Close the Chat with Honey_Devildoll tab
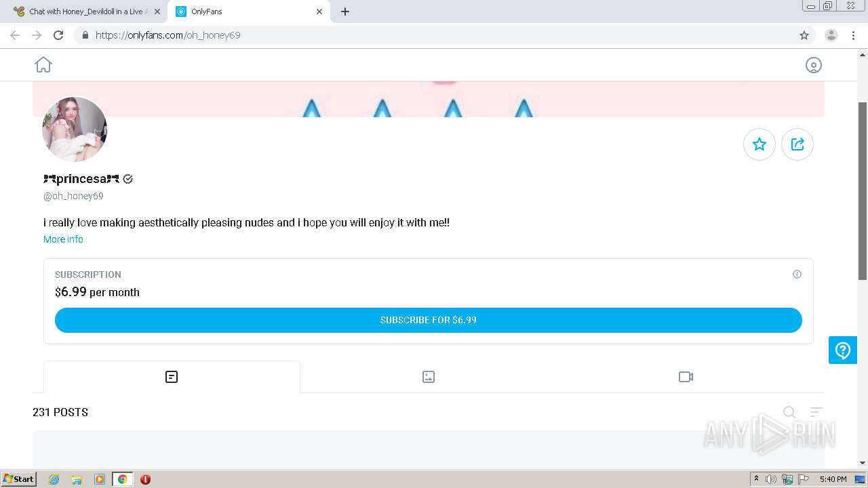 (x=157, y=12)
